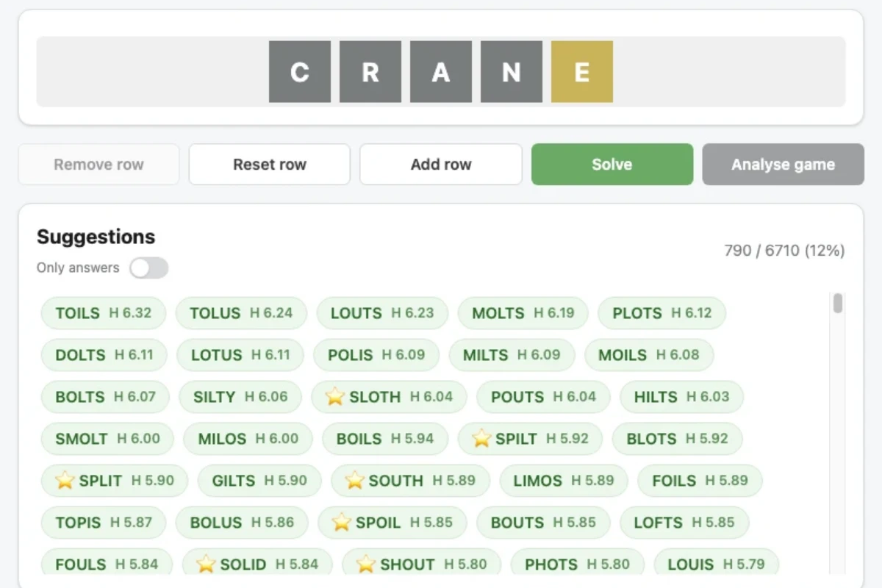Pick the starred SPILT suggestion

pyautogui.click(x=530, y=439)
